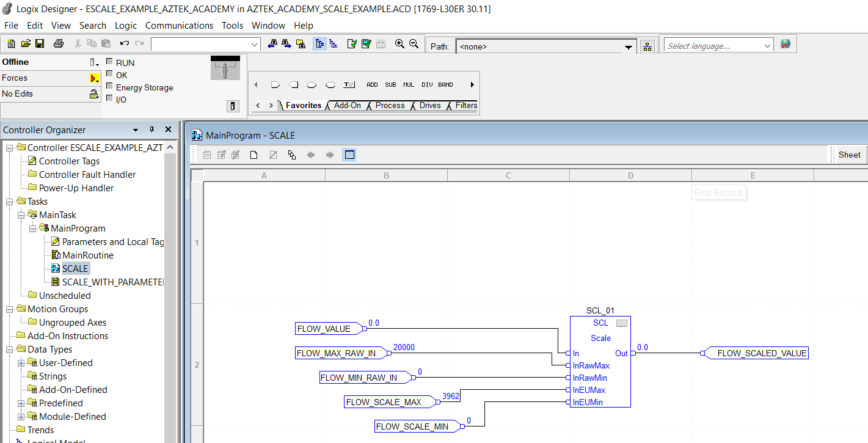Open the Logic menu
This screenshot has width=868, height=443.
pos(126,26)
